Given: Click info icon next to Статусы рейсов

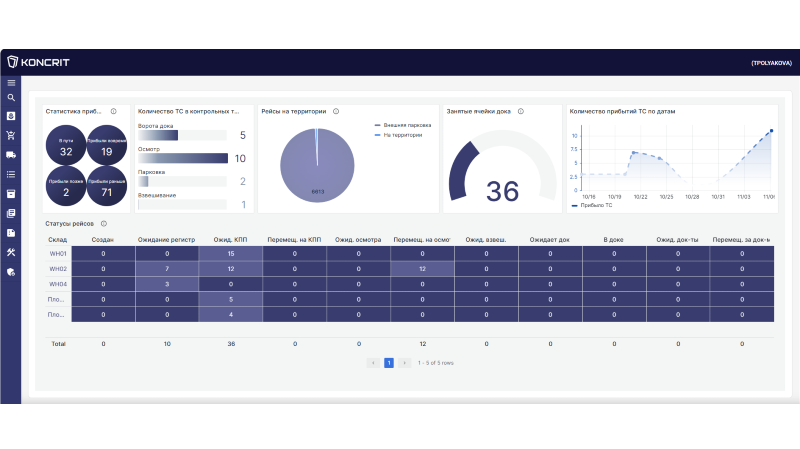Looking at the screenshot, I should tap(104, 223).
